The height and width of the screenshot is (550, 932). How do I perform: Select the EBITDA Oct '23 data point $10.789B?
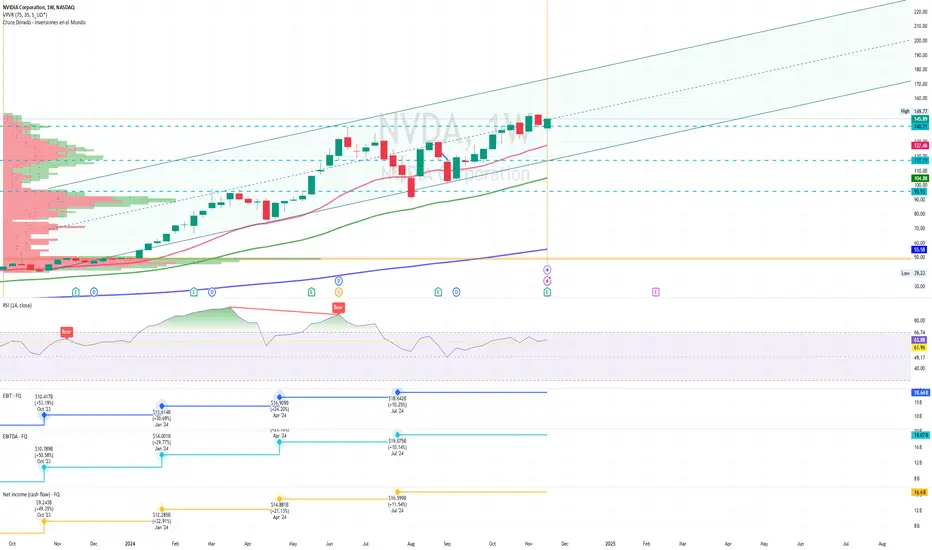pos(44,467)
